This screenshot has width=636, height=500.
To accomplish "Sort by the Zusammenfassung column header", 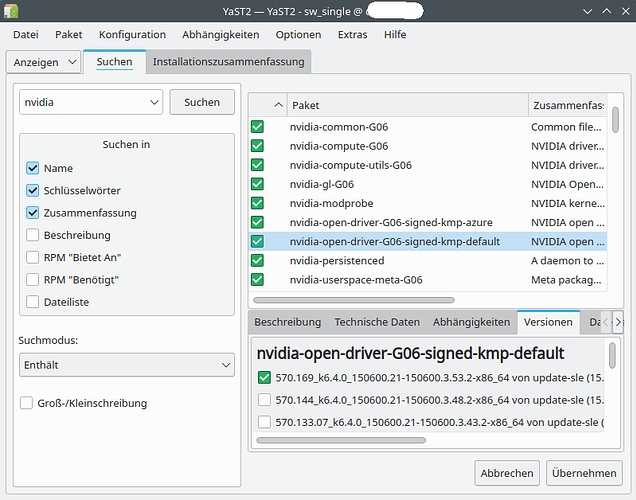I will pos(568,105).
